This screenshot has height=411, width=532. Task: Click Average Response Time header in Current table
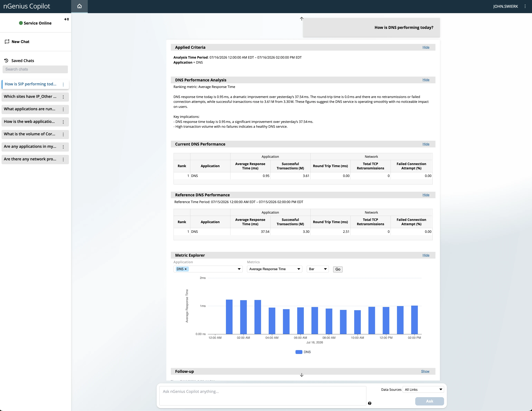pos(250,166)
